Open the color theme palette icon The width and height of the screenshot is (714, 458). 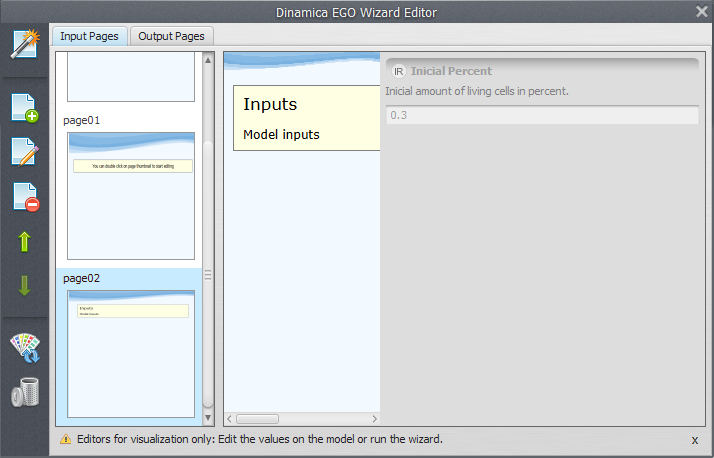(24, 348)
